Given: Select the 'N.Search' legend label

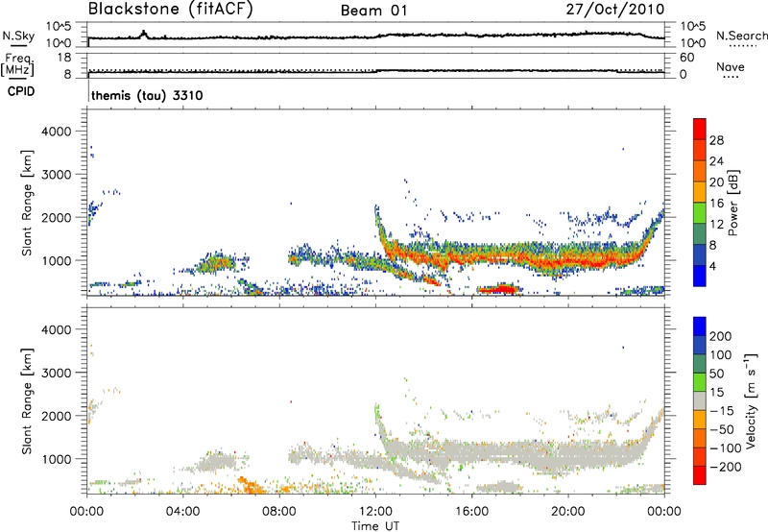Looking at the screenshot, I should 741,36.
